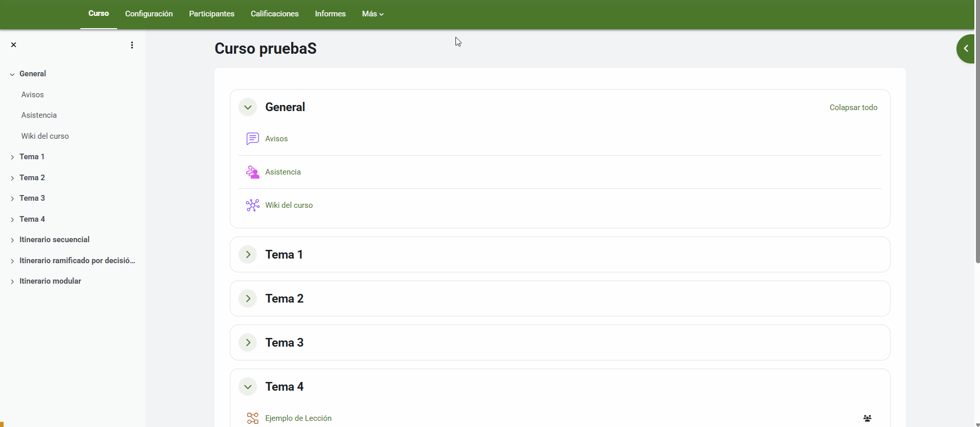Close the course index sidebar
Screen dimensions: 980x427
click(x=14, y=45)
